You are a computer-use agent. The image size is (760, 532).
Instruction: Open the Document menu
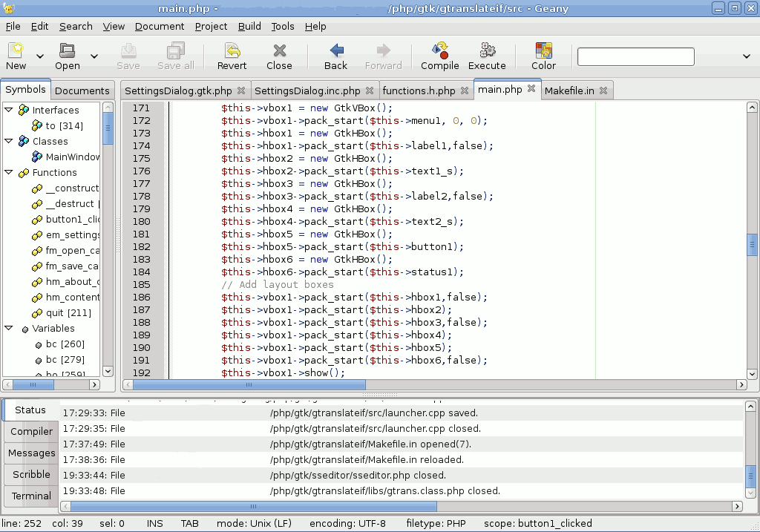(x=160, y=26)
